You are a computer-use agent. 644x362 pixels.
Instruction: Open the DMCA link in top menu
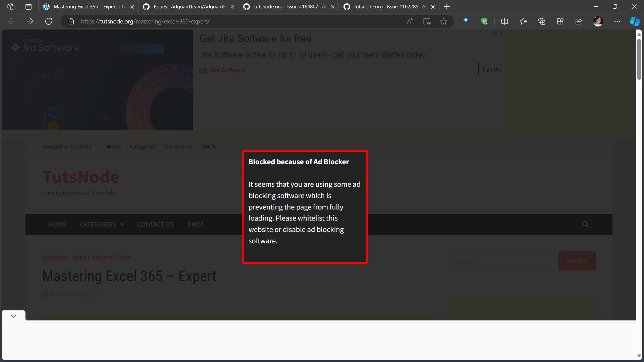(208, 146)
